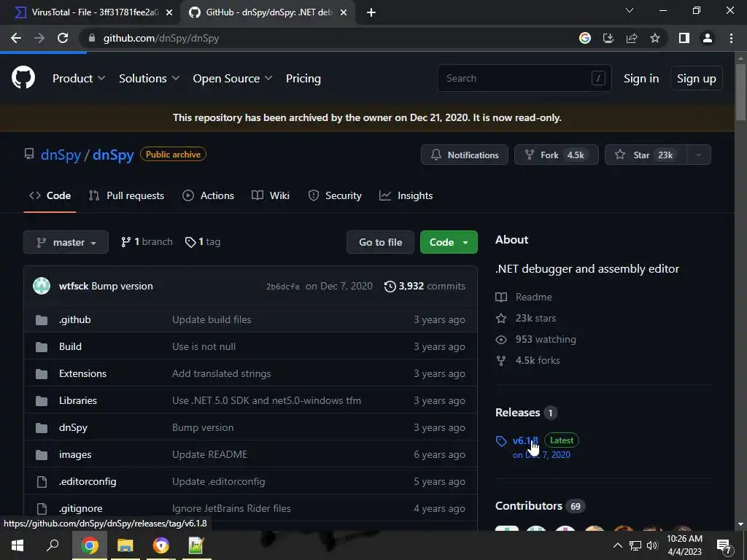The width and height of the screenshot is (747, 560).
Task: Open taskbar search magnifier
Action: [x=53, y=545]
